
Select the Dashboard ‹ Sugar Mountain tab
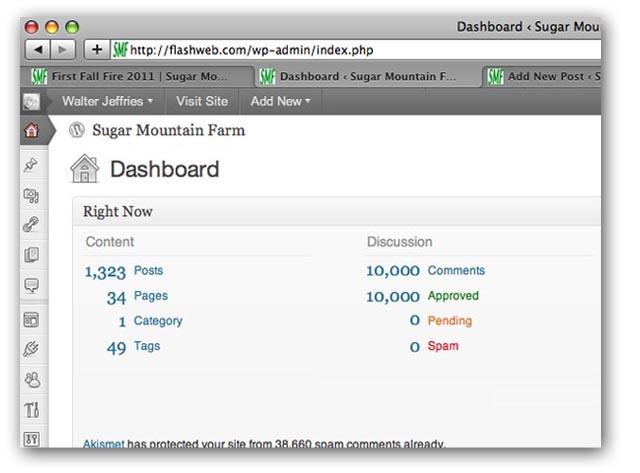click(x=367, y=76)
